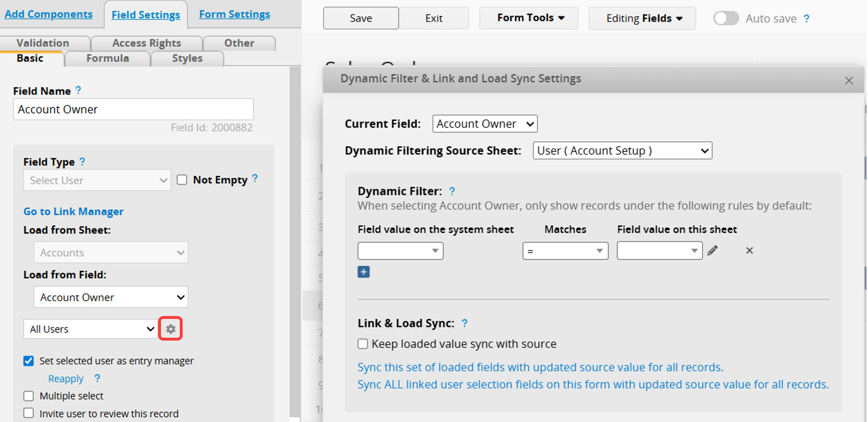Open help for Link & Load Sync

465,323
